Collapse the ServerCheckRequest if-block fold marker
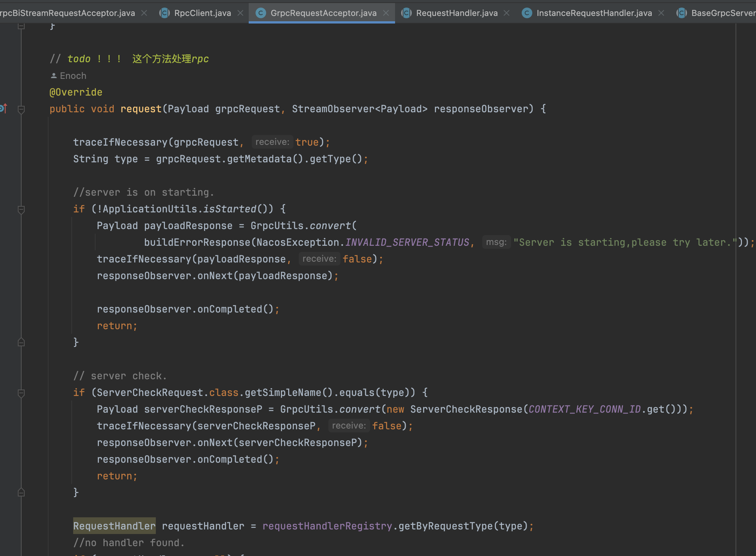This screenshot has width=756, height=556. (21, 393)
